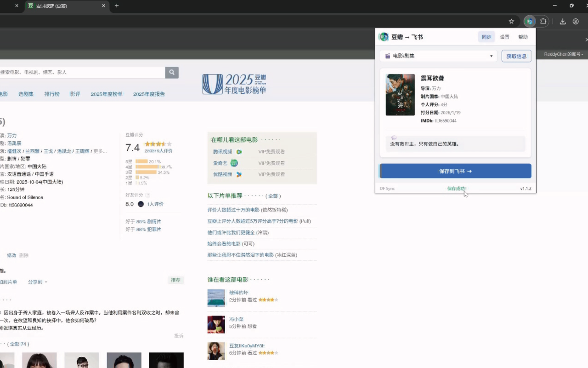
Task: Click the Douban search magnifier button
Action: pyautogui.click(x=172, y=72)
